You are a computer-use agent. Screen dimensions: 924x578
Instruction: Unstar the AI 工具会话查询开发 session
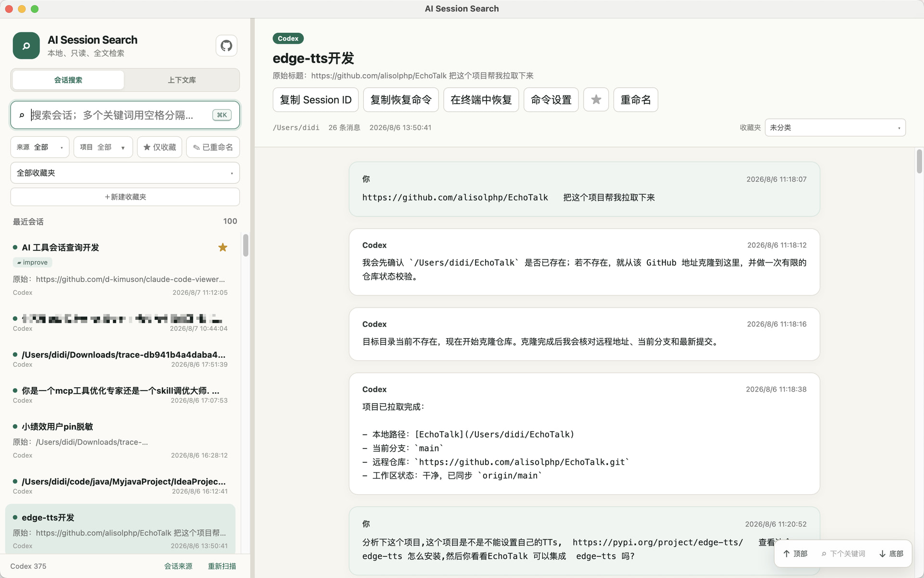222,248
